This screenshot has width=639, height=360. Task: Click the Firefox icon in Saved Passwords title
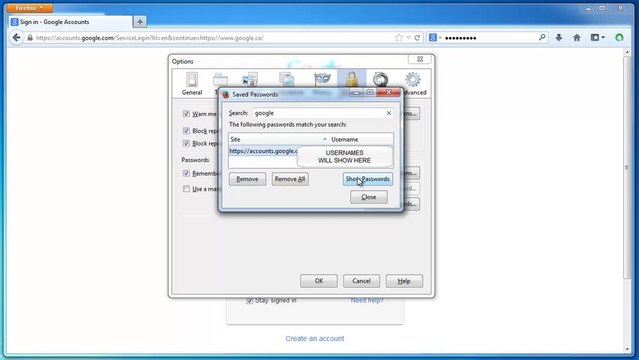tap(225, 94)
